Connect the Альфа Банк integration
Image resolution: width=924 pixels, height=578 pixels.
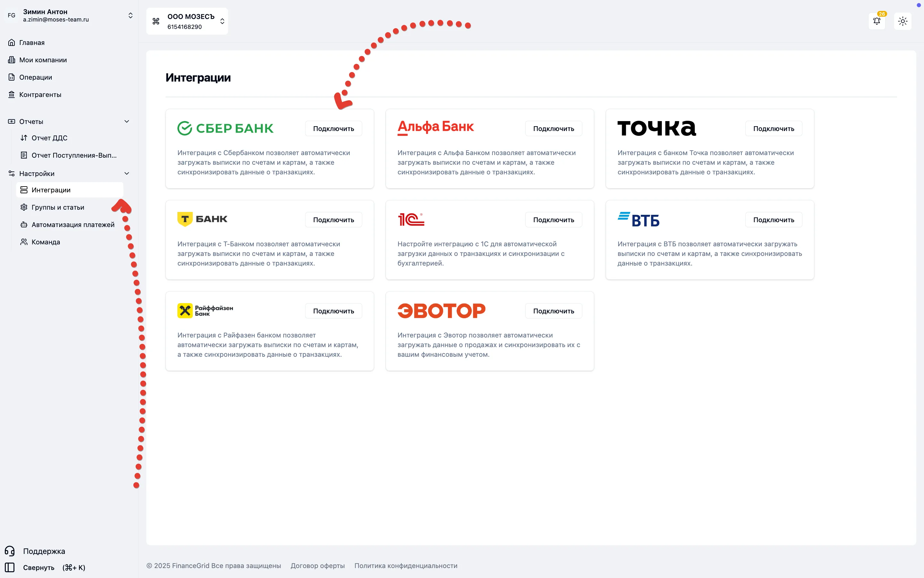(x=554, y=128)
